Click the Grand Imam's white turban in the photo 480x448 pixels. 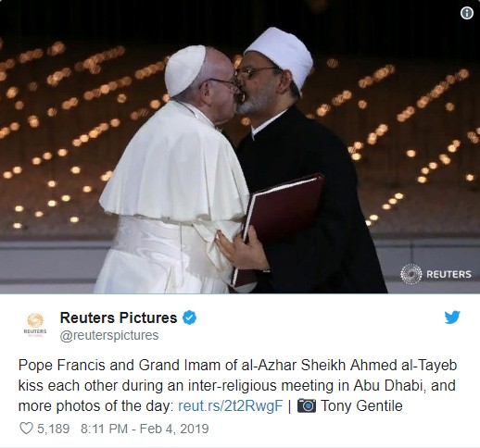pyautogui.click(x=281, y=55)
